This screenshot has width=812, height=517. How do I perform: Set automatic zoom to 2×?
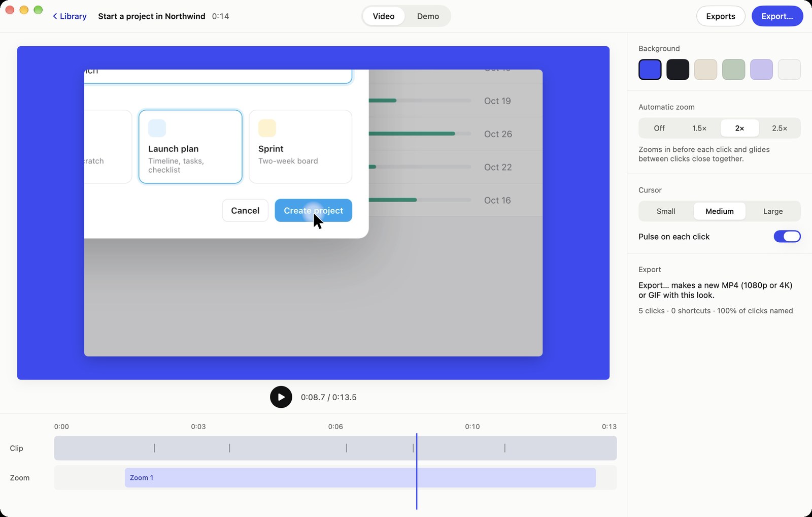point(739,128)
